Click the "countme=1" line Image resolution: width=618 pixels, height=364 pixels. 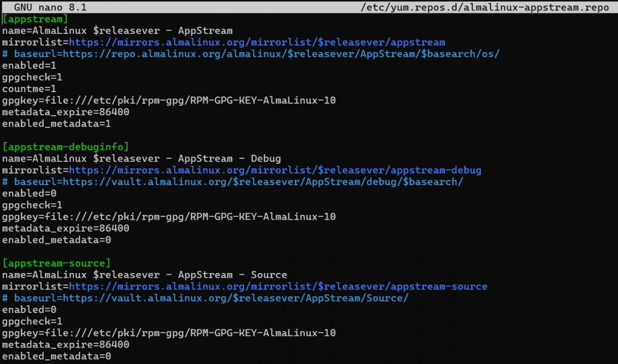[x=29, y=89]
